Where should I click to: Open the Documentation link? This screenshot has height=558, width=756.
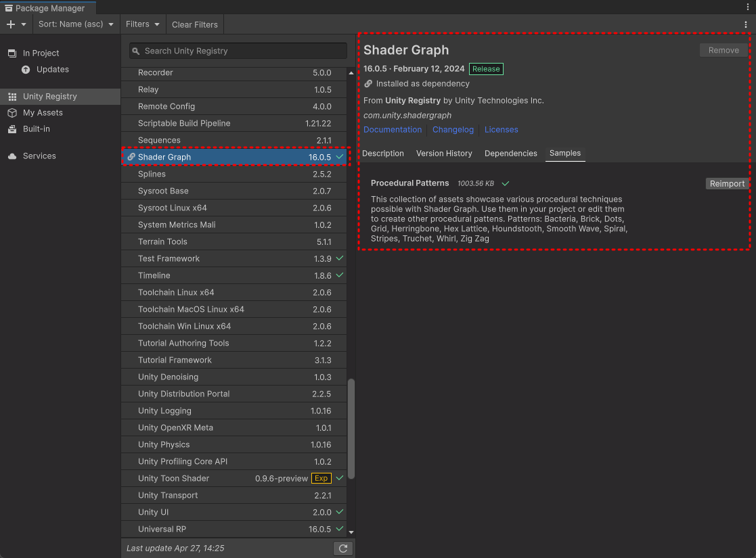tap(393, 130)
